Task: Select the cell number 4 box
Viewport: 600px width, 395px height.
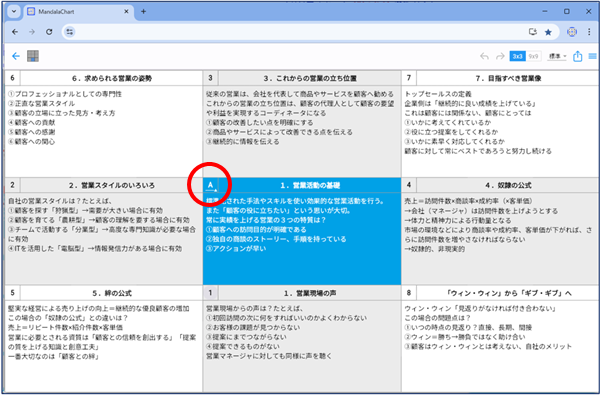Action: (409, 185)
